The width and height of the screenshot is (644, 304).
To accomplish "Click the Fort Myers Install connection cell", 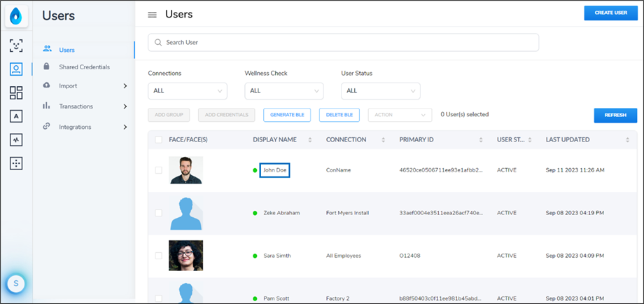I will (x=347, y=213).
